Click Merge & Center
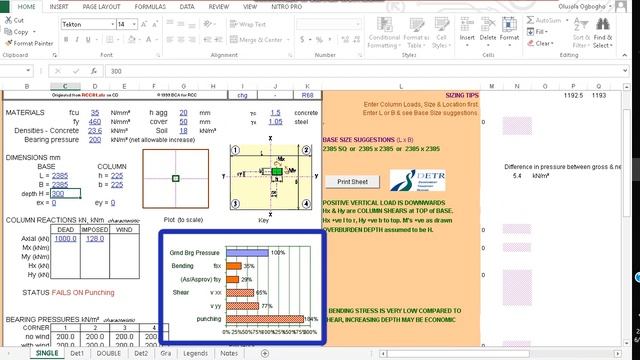Screen dimensions: 640x360 pyautogui.click(x=256, y=40)
